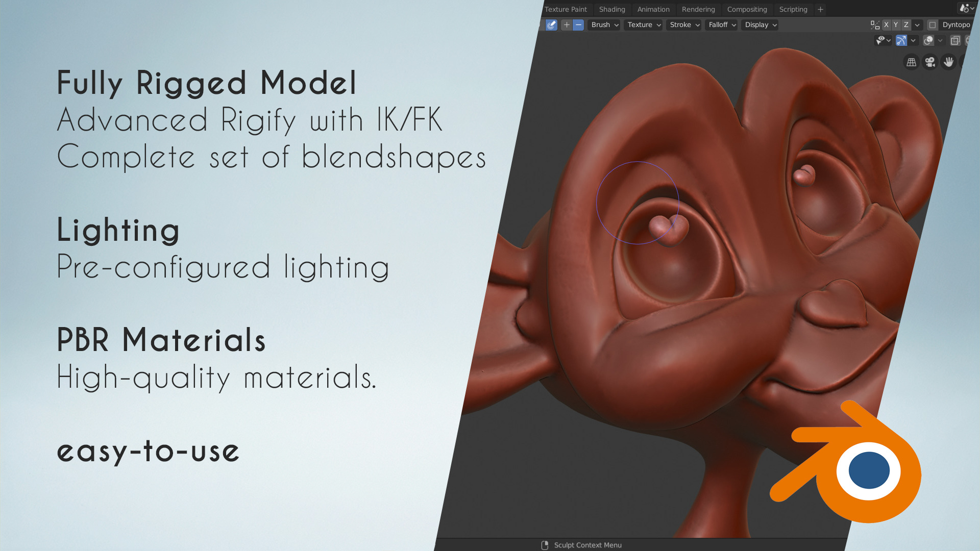Click the active sculpt brush icon
Image resolution: width=980 pixels, height=551 pixels.
pyautogui.click(x=551, y=25)
